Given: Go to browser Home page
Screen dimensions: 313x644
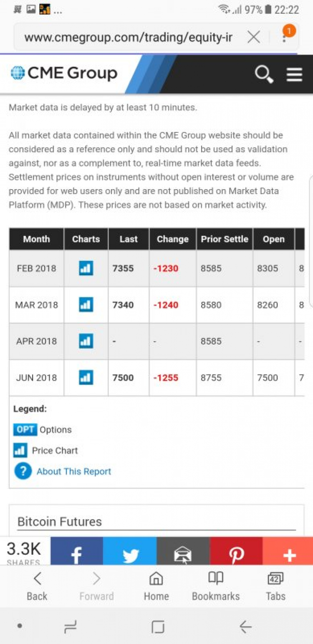Looking at the screenshot, I should [156, 586].
